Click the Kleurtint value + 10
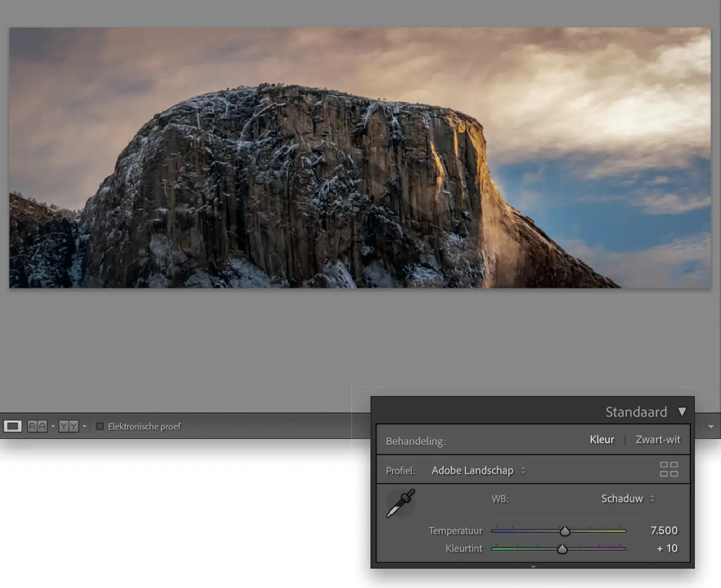721x588 pixels. tap(667, 548)
